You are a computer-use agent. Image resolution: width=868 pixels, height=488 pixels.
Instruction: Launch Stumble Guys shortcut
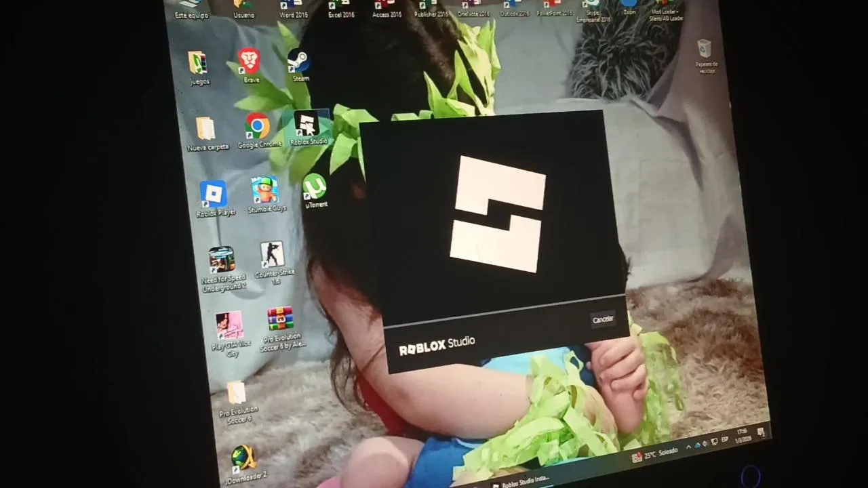point(267,195)
